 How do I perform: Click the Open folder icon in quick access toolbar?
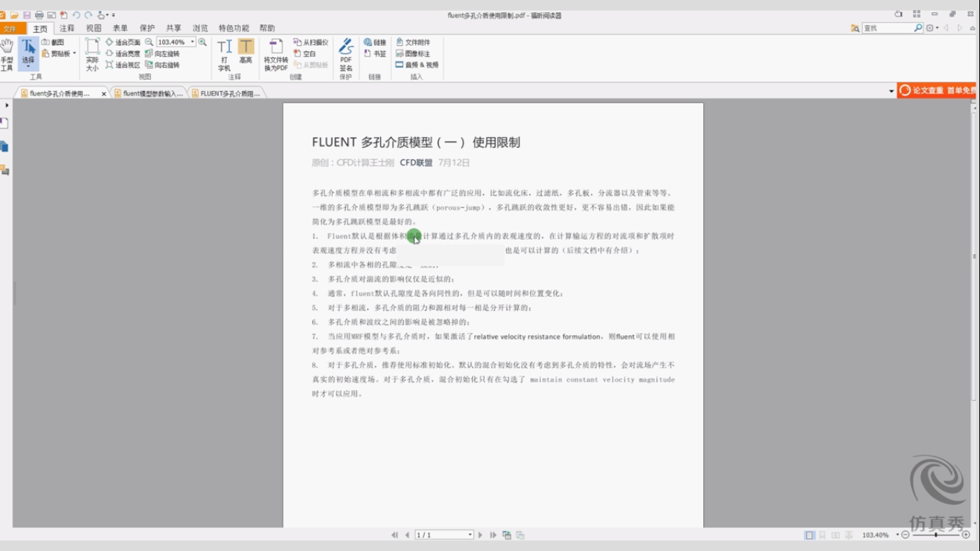click(x=14, y=15)
